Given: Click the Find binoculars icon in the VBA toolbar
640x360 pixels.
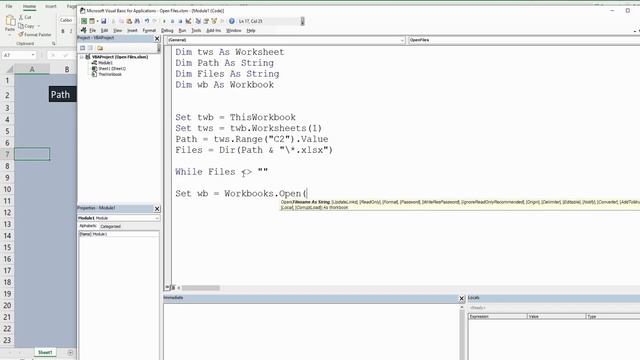Looking at the screenshot, I should [x=137, y=21].
